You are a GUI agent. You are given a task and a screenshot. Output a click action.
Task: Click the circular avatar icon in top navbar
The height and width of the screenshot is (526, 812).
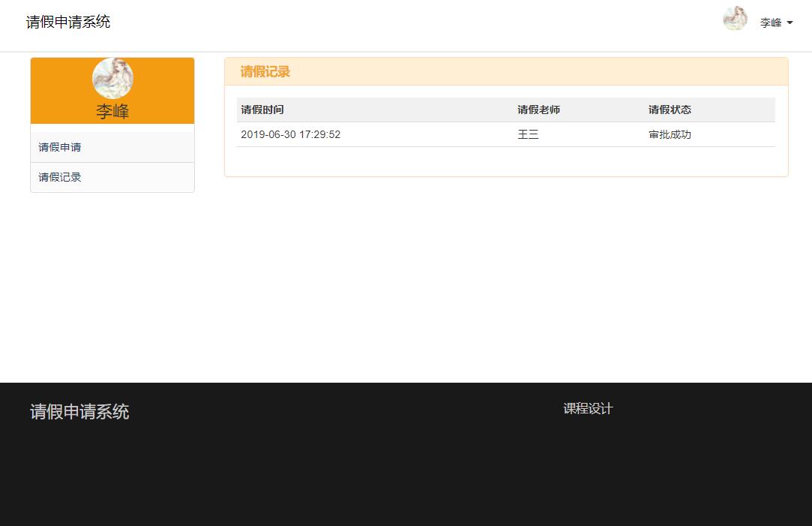click(x=735, y=19)
